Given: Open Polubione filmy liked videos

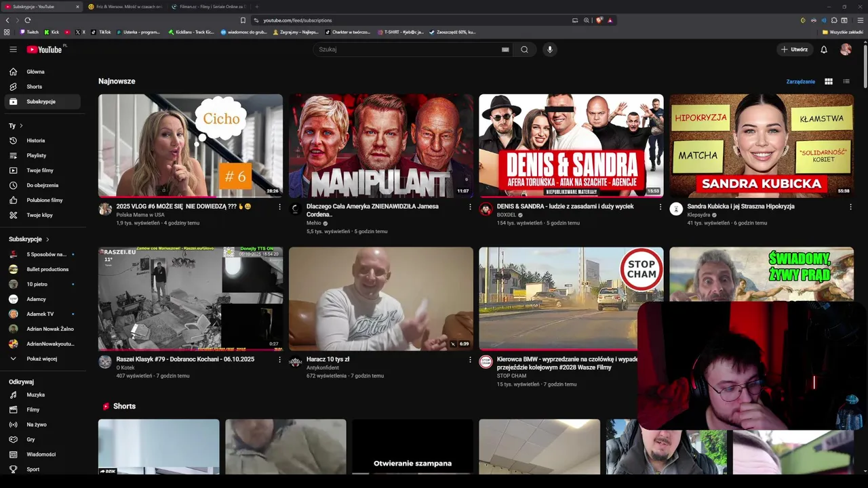Looking at the screenshot, I should coord(41,200).
